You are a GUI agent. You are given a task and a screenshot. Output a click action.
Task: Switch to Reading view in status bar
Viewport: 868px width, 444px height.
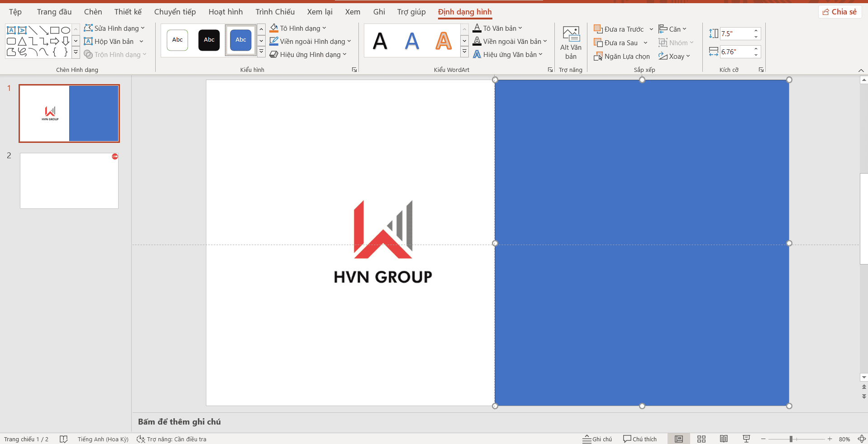724,439
